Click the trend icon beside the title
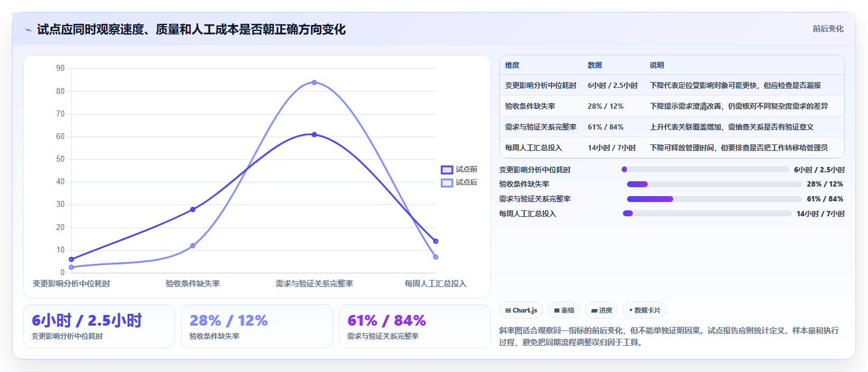Viewport: 868px width, 372px height. coord(28,30)
